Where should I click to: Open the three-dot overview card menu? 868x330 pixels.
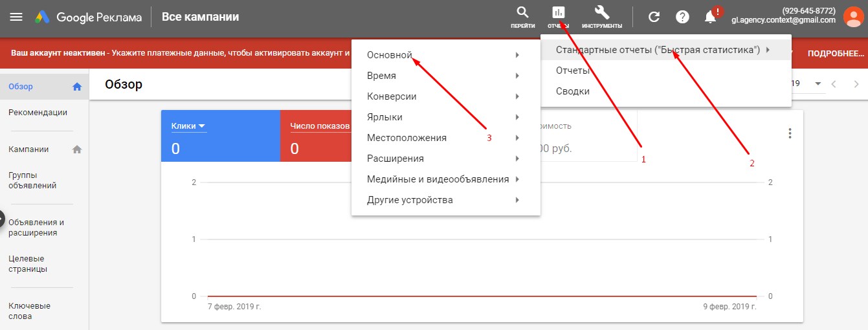[790, 133]
